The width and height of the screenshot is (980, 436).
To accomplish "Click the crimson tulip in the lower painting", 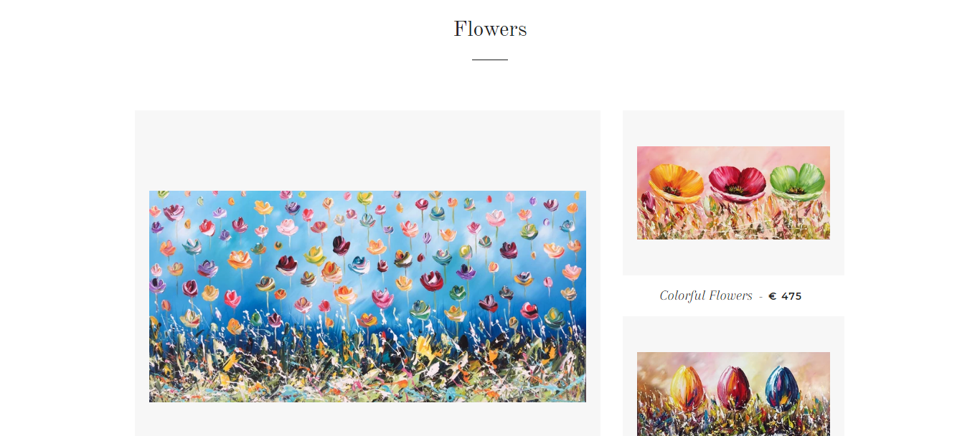I will pyautogui.click(x=735, y=387).
